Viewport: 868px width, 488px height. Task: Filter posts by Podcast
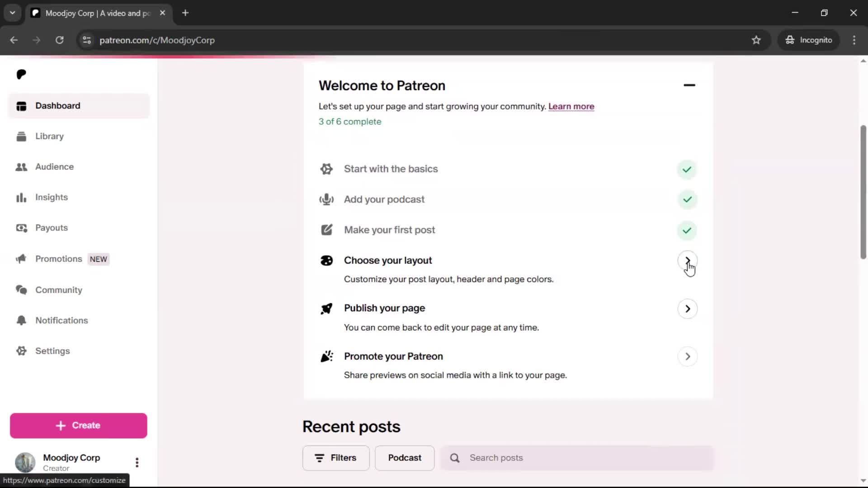tap(405, 458)
